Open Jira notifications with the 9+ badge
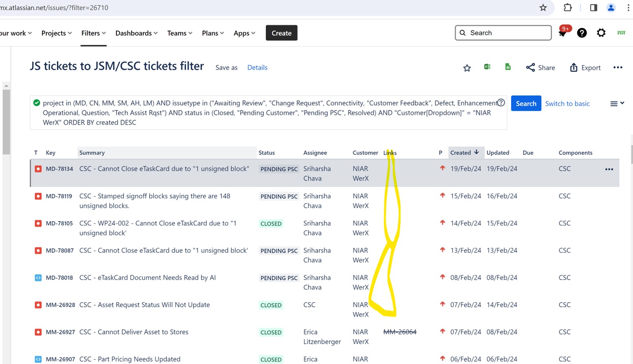This screenshot has width=633, height=364. point(563,32)
